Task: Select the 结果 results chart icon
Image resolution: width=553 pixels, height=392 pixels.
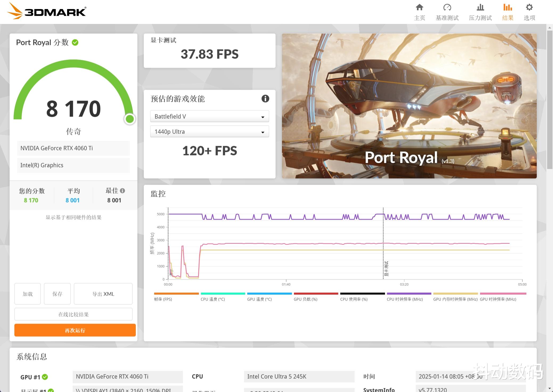Action: coord(507,7)
